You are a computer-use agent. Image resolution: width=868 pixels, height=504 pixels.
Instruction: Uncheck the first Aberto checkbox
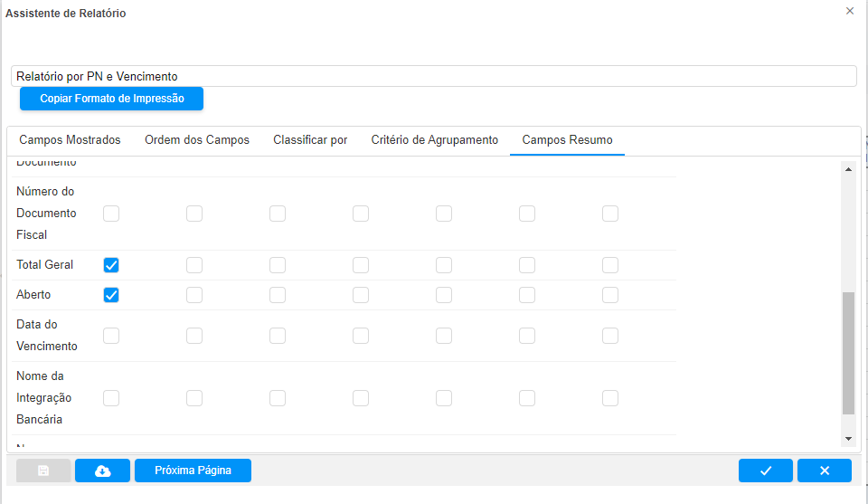click(x=111, y=295)
